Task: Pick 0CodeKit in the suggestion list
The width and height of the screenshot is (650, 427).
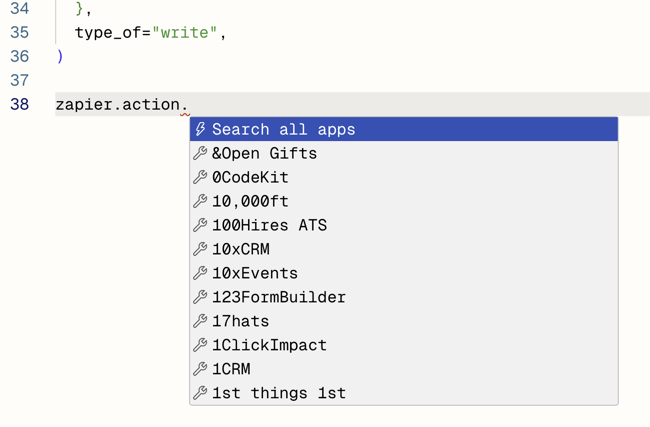Action: click(x=250, y=177)
